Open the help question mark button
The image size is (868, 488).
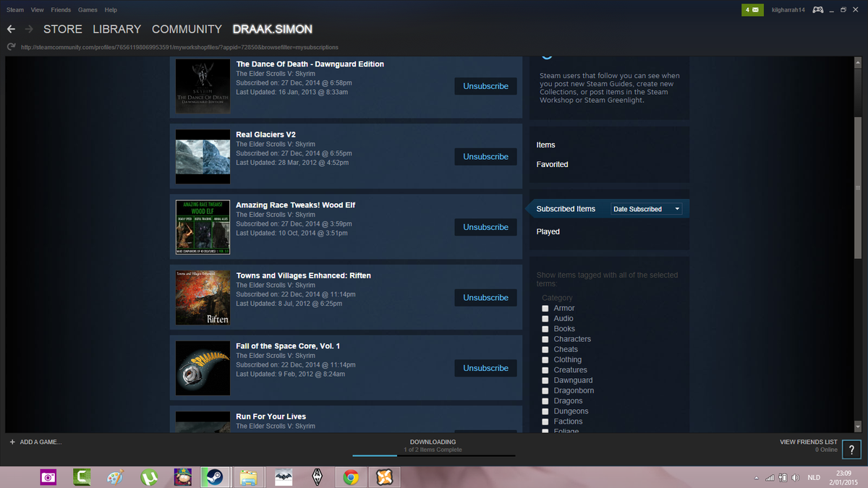point(851,448)
